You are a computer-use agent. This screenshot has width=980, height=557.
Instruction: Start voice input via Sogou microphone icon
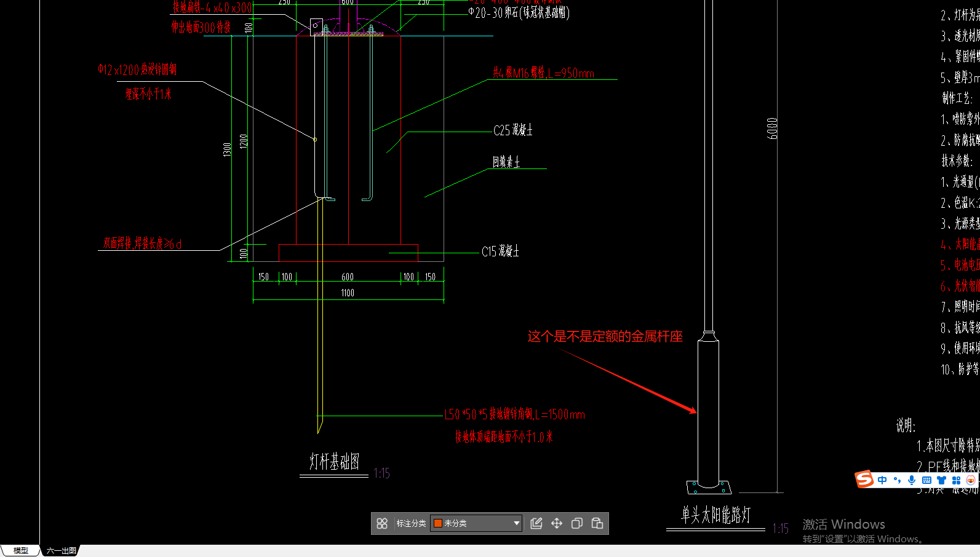[912, 480]
